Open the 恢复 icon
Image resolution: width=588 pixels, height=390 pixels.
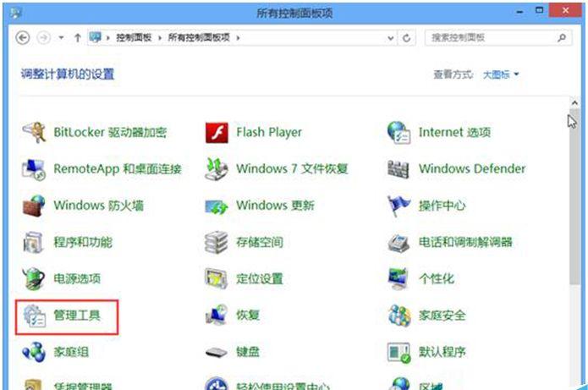pos(217,315)
